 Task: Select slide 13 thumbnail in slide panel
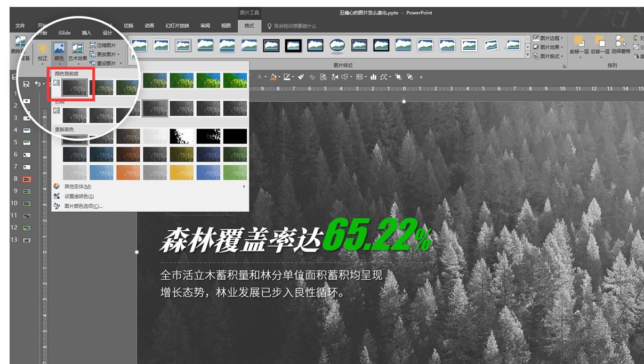click(27, 240)
